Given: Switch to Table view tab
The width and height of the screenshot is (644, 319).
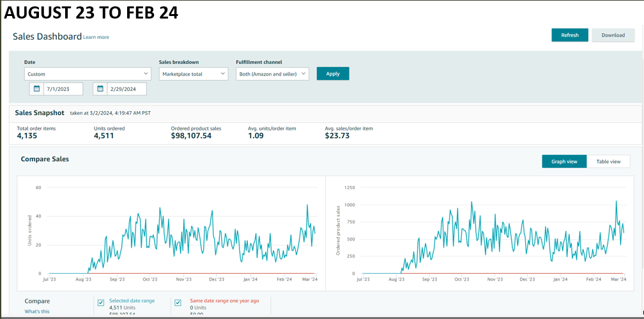Looking at the screenshot, I should click(x=608, y=162).
